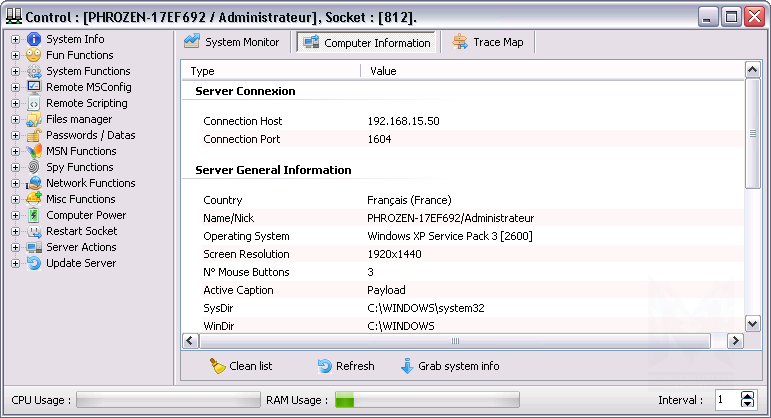The width and height of the screenshot is (771, 418).
Task: Click the System Info icon in sidebar
Action: point(34,39)
